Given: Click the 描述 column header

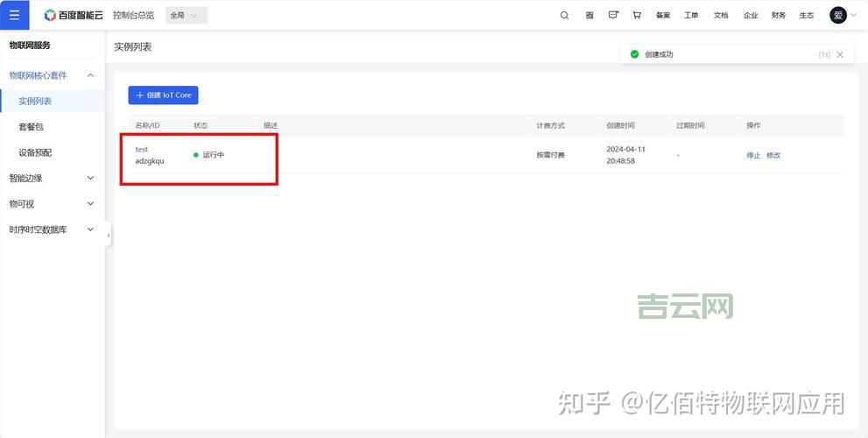Looking at the screenshot, I should (x=271, y=125).
